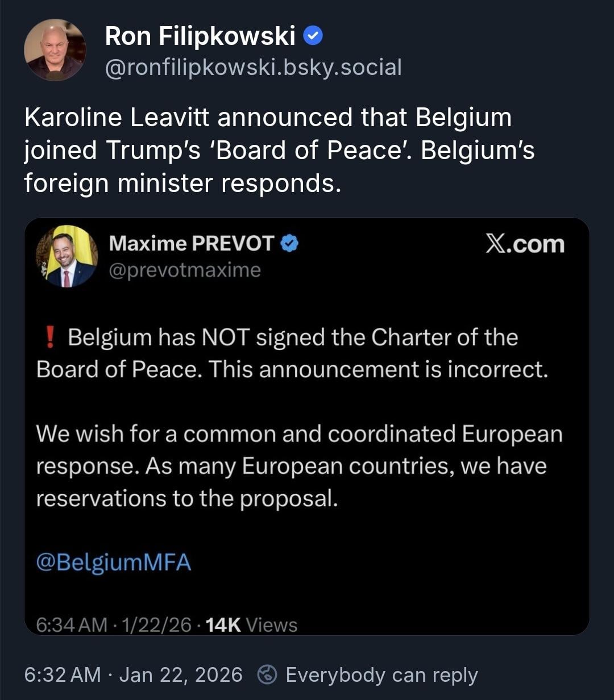
Task: Open the @ronfilipkowski.bsky.social handle
Action: pyautogui.click(x=253, y=67)
